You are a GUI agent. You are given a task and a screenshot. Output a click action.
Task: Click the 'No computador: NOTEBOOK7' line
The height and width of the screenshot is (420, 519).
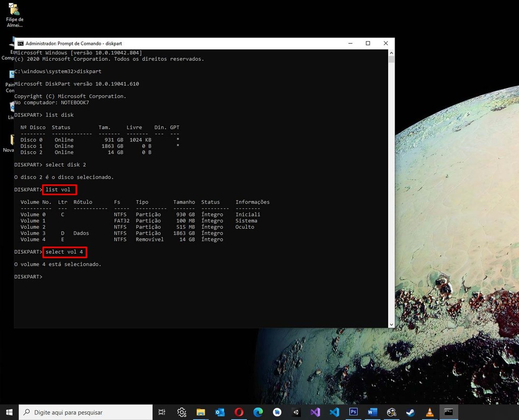(x=52, y=103)
